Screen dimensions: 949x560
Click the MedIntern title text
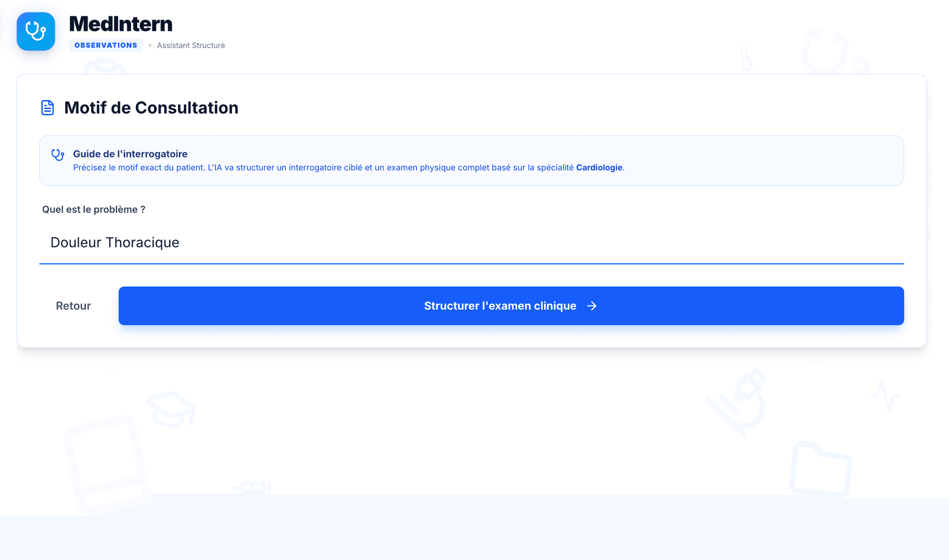120,24
